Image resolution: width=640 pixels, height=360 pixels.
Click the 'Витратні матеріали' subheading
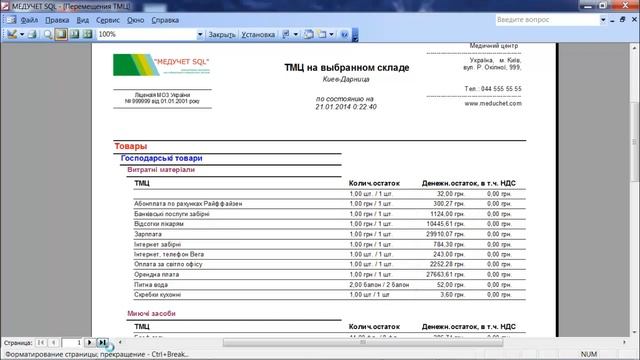pyautogui.click(x=161, y=170)
